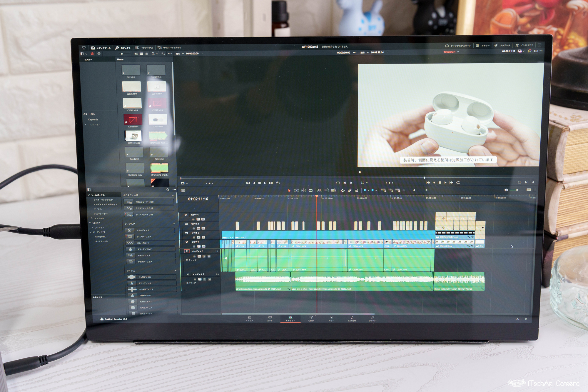588x392 pixels.
Task: Select the Blade edit tool
Action: pyautogui.click(x=311, y=191)
